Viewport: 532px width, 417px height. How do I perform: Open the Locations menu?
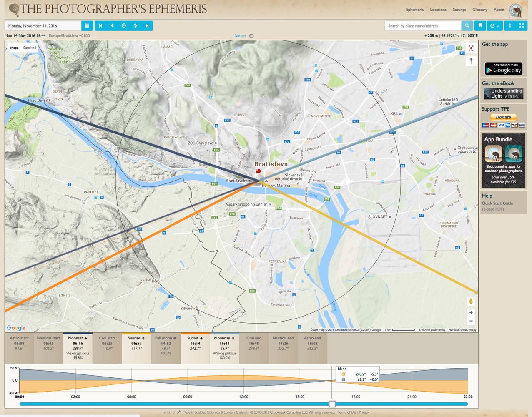438,10
